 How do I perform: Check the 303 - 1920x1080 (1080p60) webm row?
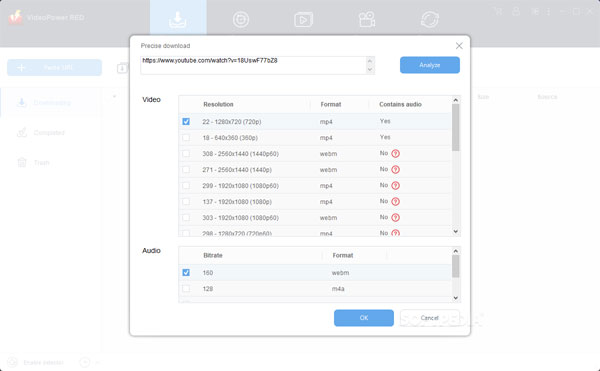(x=186, y=218)
